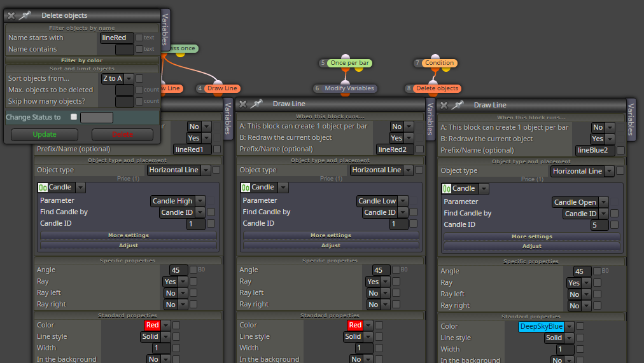Click Adjust in the lineRed2 panel
Image resolution: width=644 pixels, height=363 pixels.
[x=331, y=245]
